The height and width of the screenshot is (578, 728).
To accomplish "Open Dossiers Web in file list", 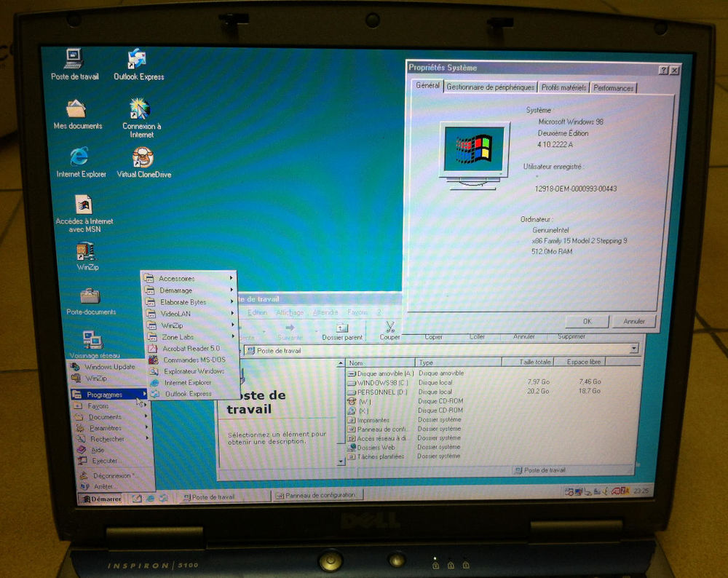I will (371, 448).
